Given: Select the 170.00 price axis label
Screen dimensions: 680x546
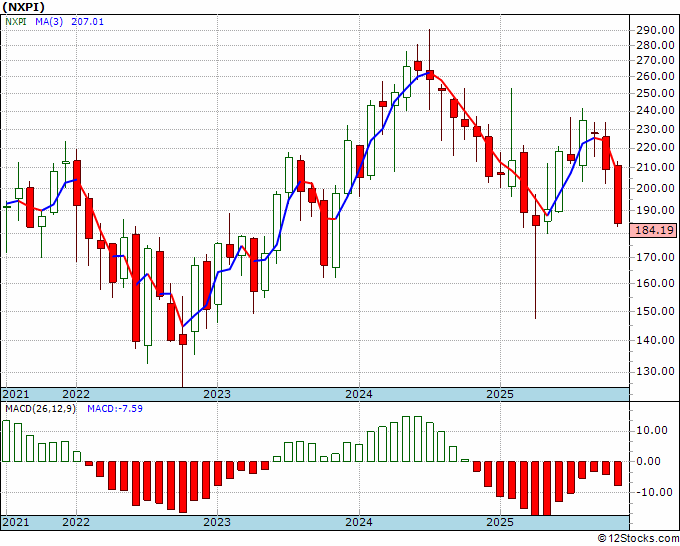Looking at the screenshot, I should (655, 257).
